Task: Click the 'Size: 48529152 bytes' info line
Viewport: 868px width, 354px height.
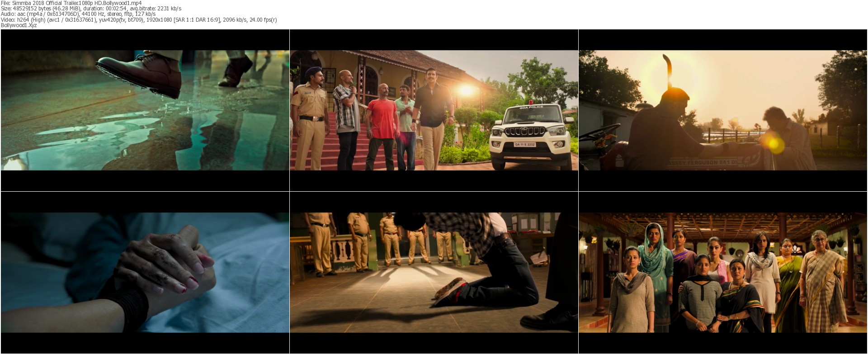Action: [x=91, y=9]
